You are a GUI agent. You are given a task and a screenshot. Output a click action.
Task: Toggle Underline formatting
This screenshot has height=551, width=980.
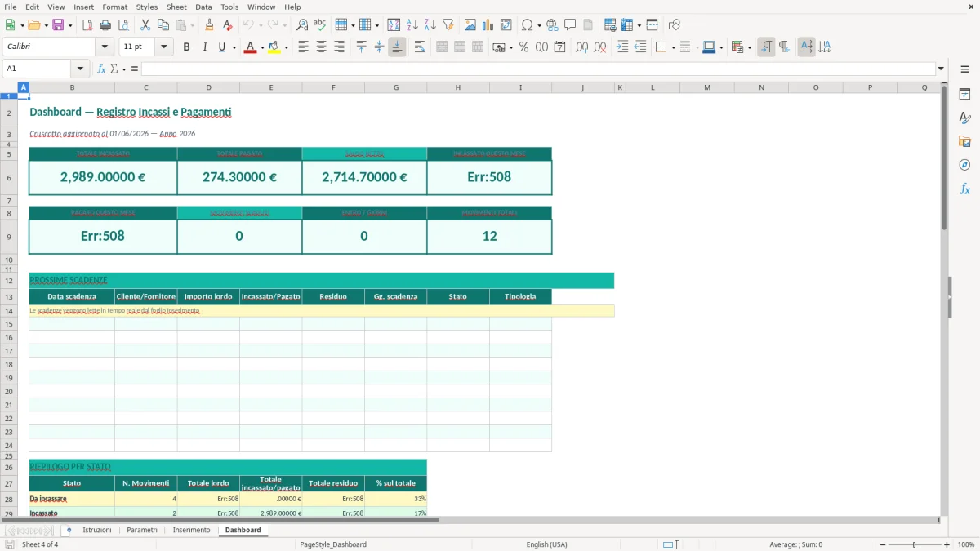[x=221, y=47]
